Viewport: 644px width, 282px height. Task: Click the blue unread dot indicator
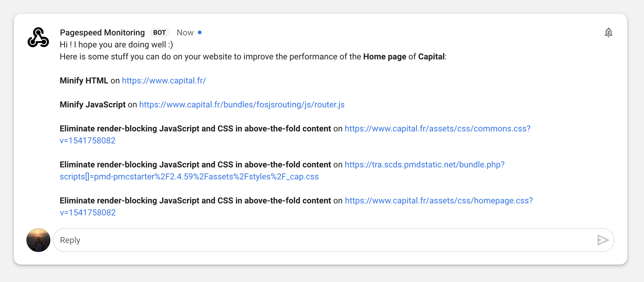coord(200,32)
